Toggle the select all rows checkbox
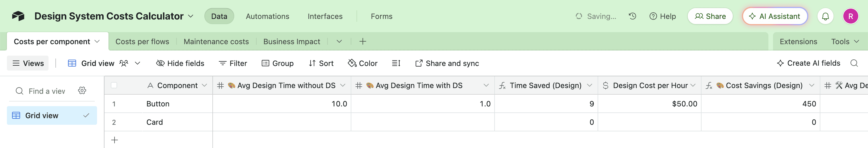This screenshot has height=148, width=868. [114, 85]
